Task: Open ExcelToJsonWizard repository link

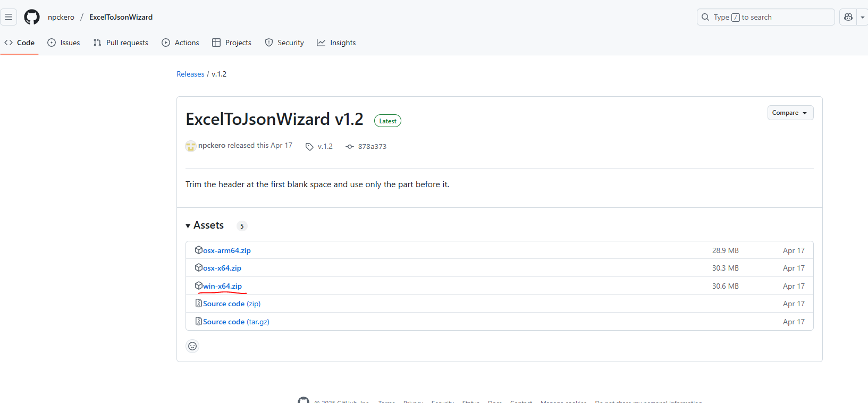Action: 121,17
